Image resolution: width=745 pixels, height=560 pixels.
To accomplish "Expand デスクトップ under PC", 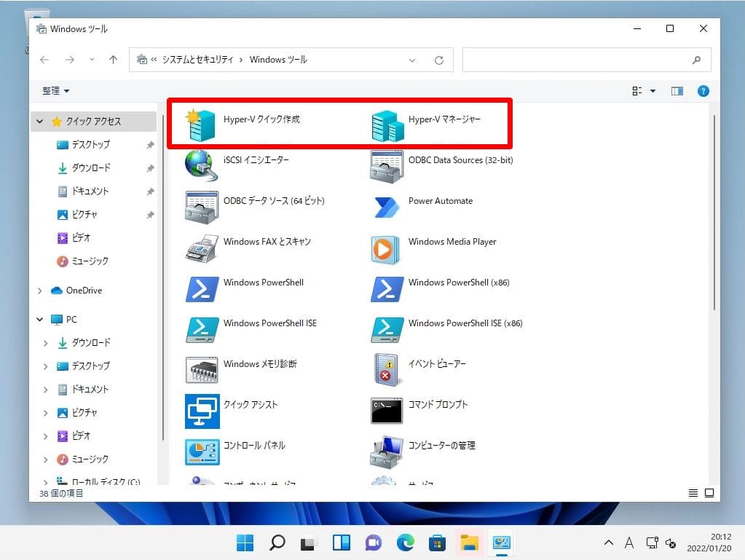I will tap(46, 366).
